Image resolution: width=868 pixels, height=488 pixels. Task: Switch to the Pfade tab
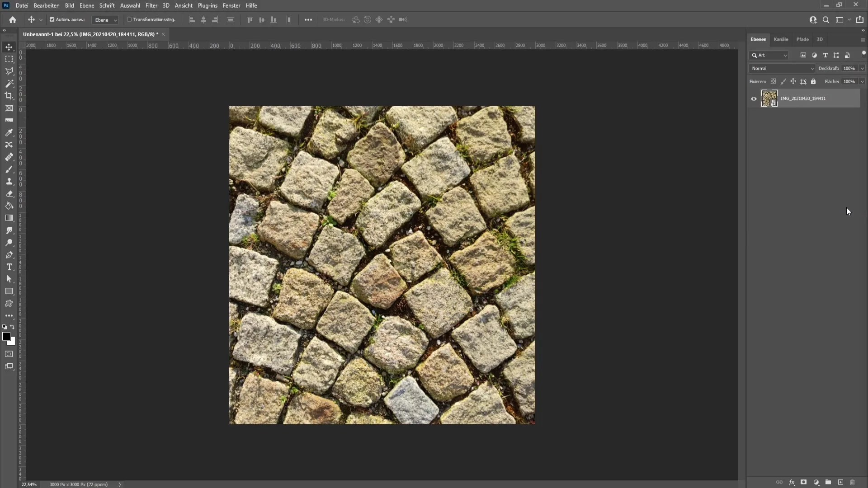click(802, 39)
